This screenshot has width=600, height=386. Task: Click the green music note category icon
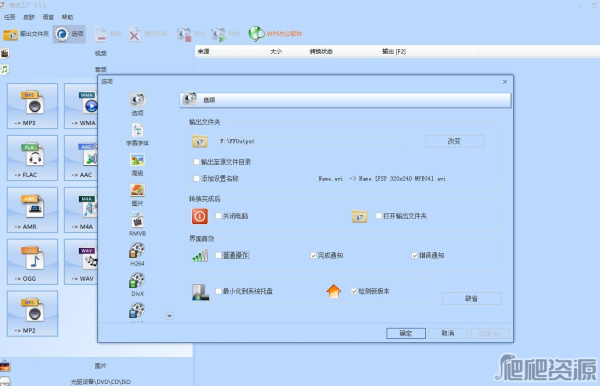5,69
